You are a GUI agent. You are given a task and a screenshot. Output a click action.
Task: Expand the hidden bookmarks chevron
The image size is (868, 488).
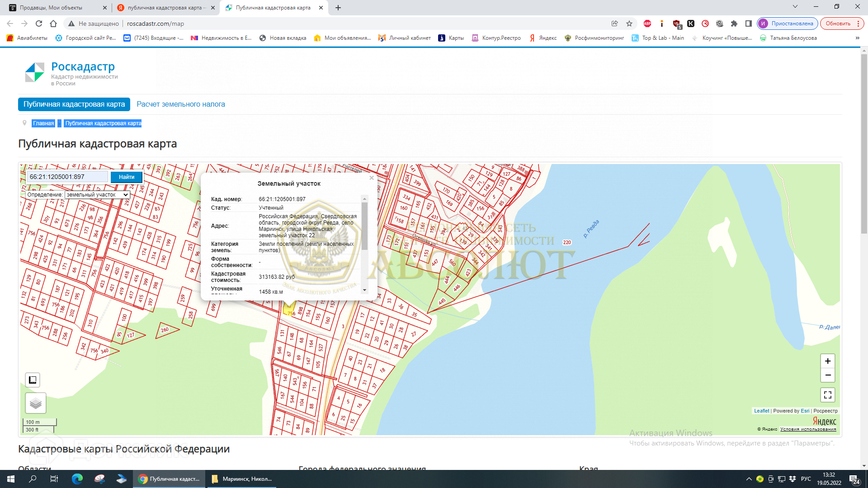857,38
